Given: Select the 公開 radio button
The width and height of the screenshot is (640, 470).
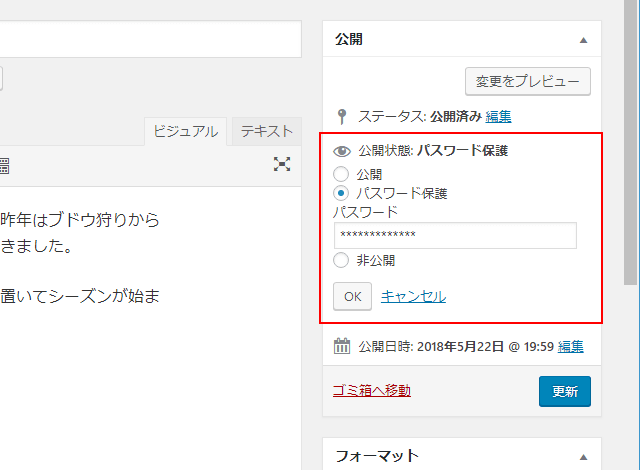Looking at the screenshot, I should pyautogui.click(x=341, y=174).
